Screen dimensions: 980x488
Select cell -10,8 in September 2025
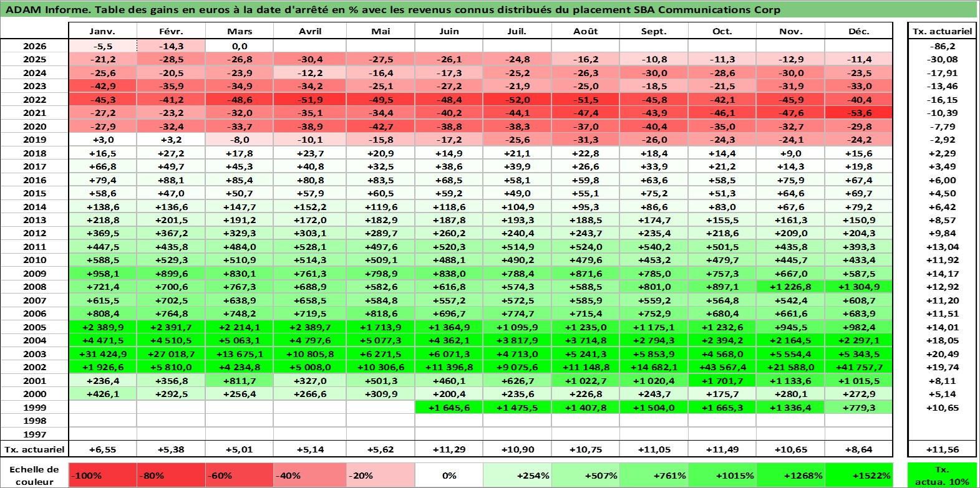click(654, 59)
